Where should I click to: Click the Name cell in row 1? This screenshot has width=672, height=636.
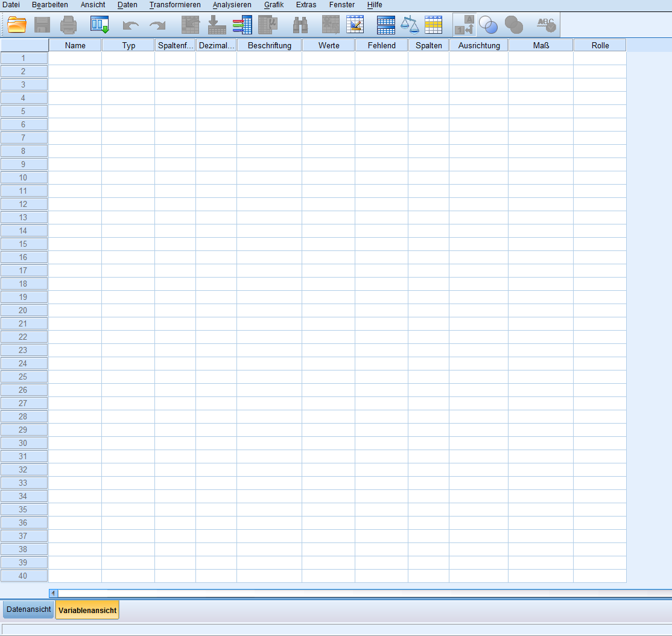point(75,58)
